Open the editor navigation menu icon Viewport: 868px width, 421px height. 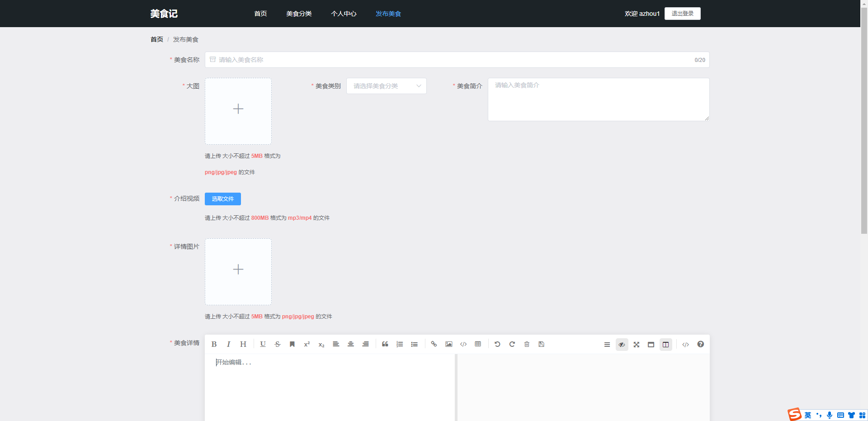(607, 345)
